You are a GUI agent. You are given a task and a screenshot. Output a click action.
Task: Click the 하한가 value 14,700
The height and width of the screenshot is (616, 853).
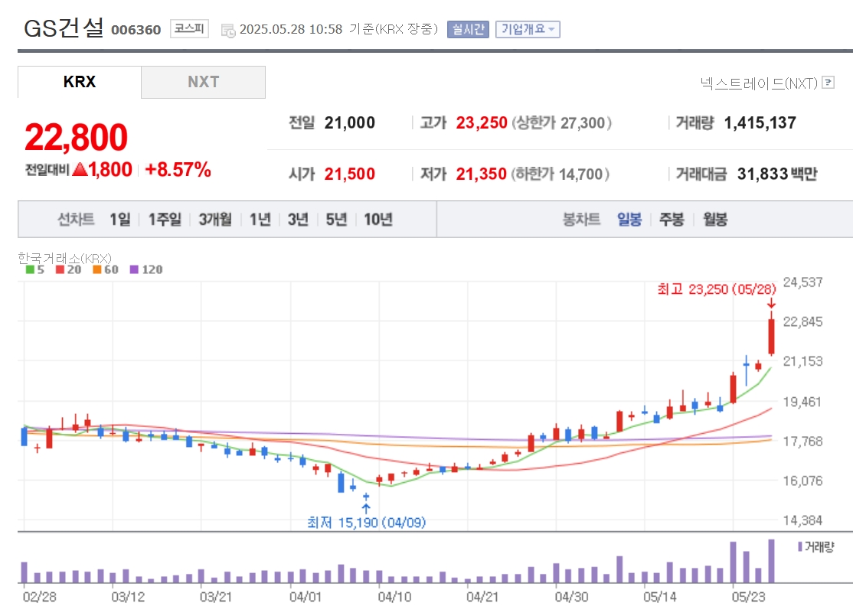(x=581, y=174)
